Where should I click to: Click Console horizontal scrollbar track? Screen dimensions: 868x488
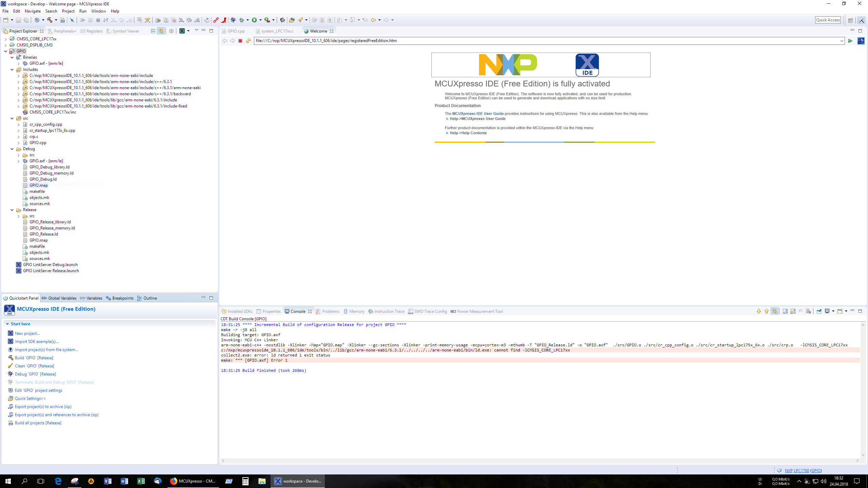[540, 461]
